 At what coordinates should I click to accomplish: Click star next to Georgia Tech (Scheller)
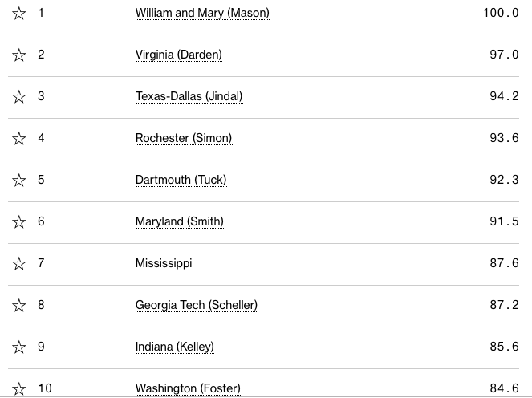pos(19,306)
